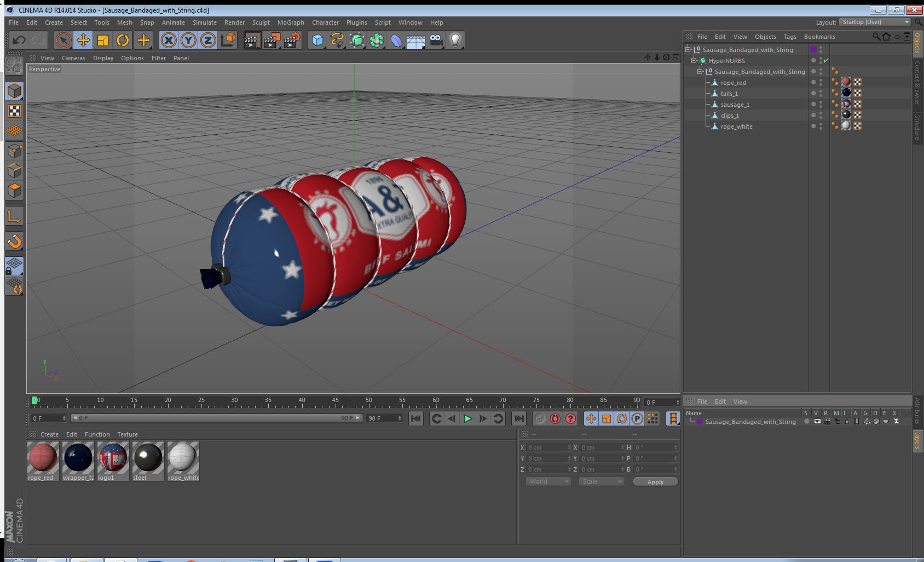Open the floor environment objects icon
924x562 pixels.
click(x=416, y=40)
